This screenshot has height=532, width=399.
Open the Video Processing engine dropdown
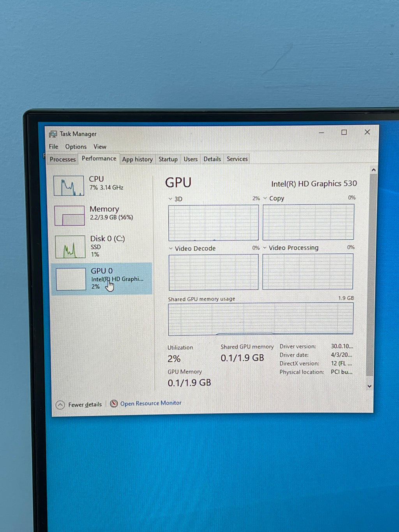[265, 247]
